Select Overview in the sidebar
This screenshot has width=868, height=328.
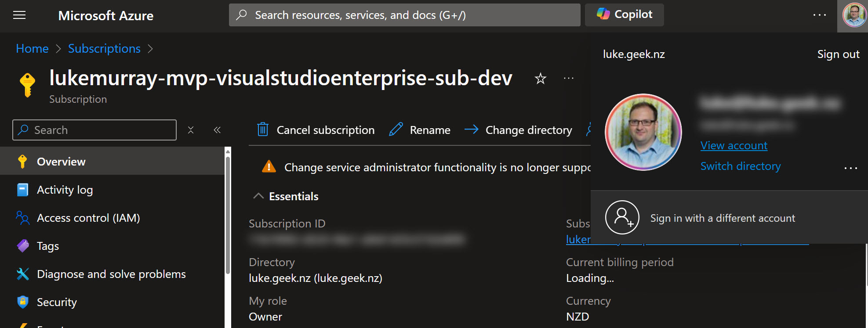click(x=112, y=162)
